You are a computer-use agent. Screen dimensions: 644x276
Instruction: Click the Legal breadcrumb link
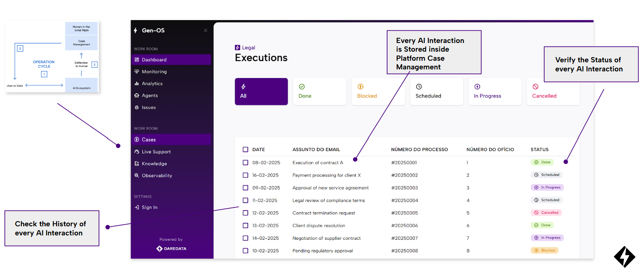pos(249,47)
